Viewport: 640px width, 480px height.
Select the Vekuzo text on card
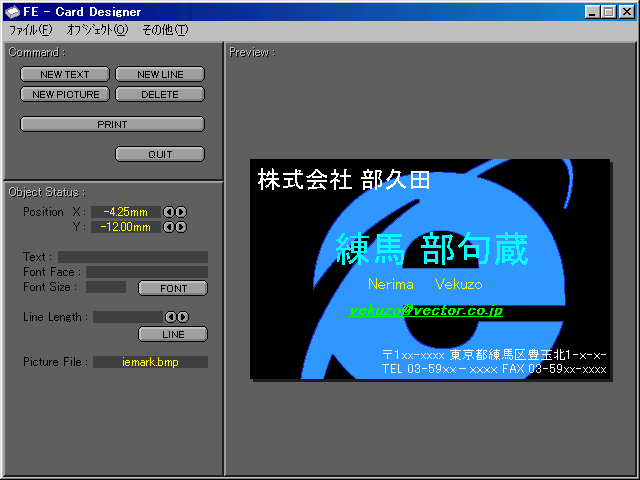tap(458, 284)
